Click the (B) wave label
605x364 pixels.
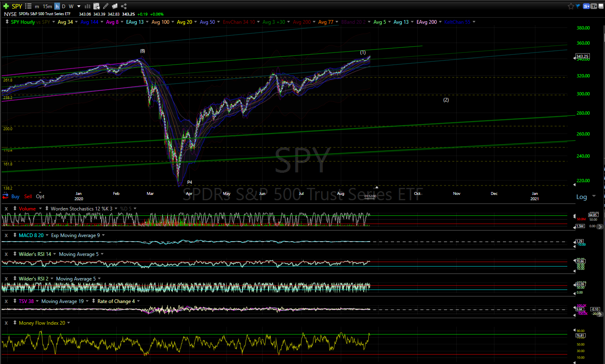[x=143, y=51]
